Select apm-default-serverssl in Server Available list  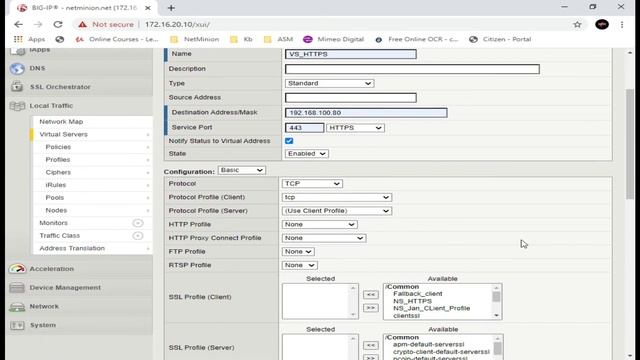coord(429,344)
